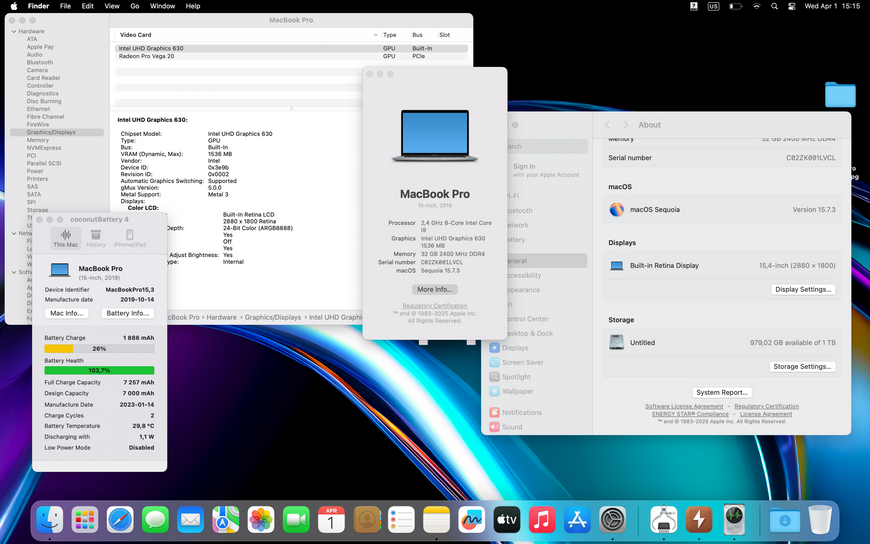This screenshot has width=870, height=544.
Task: Collapse the Network section in System Information sidebar
Action: (x=14, y=233)
